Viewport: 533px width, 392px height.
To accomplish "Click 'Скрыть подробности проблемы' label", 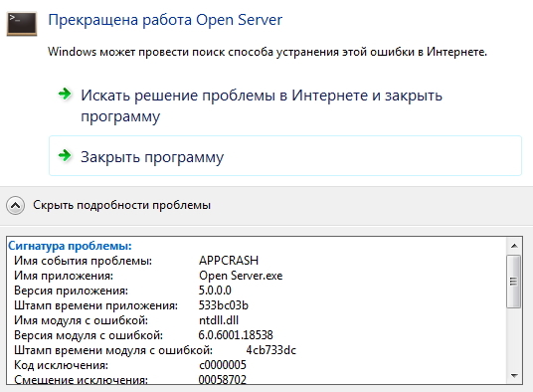I will coord(121,205).
